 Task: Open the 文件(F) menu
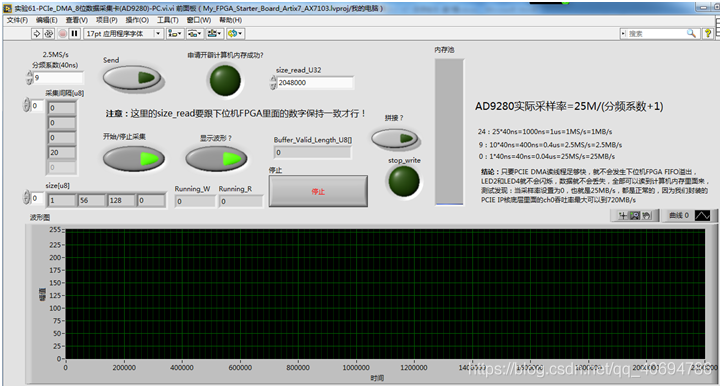[17, 20]
